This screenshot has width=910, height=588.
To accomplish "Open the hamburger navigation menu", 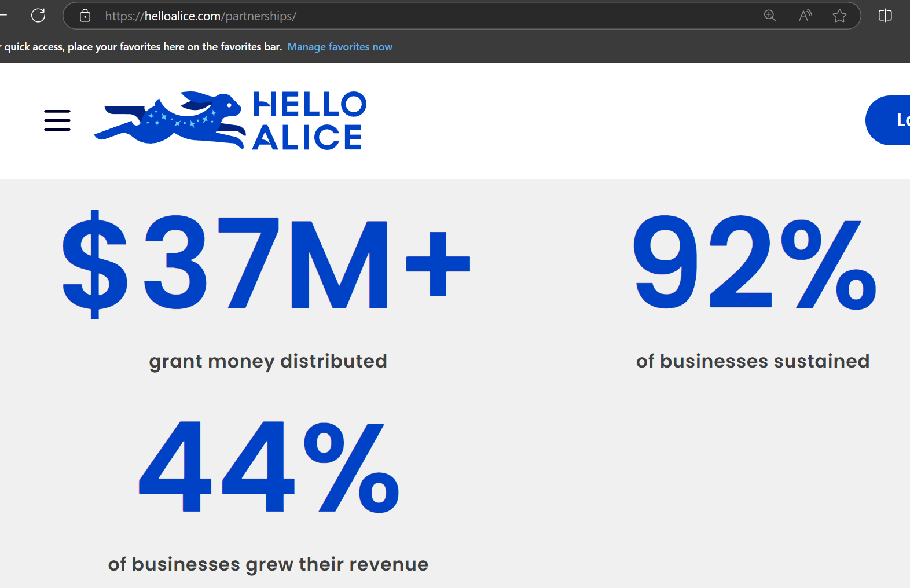I will click(57, 120).
